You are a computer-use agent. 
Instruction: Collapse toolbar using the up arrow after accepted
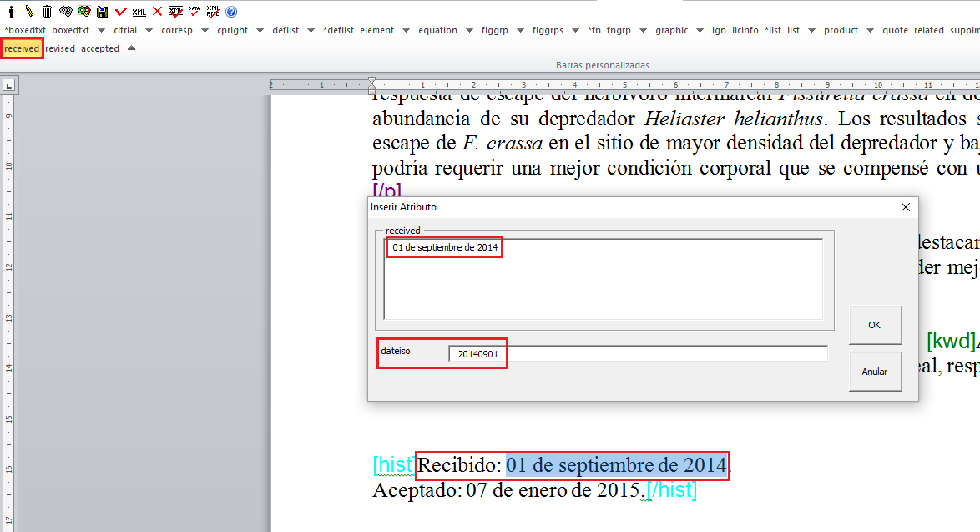point(131,48)
